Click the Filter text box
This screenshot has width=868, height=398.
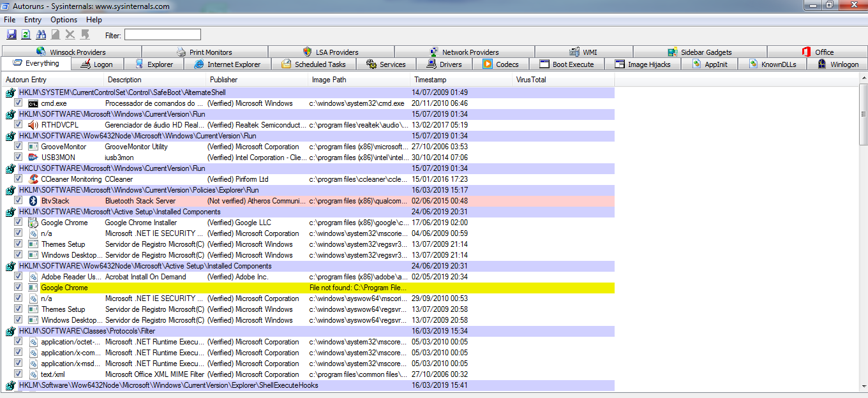tap(162, 34)
